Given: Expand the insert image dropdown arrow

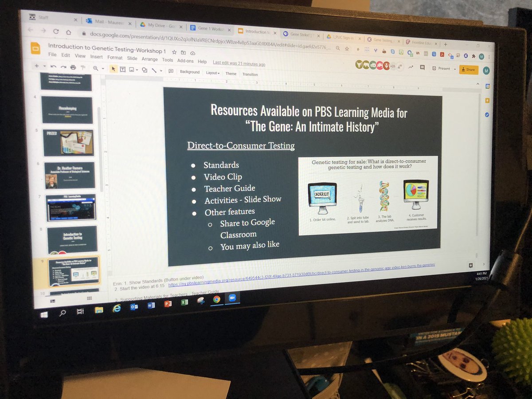Looking at the screenshot, I should 137,69.
